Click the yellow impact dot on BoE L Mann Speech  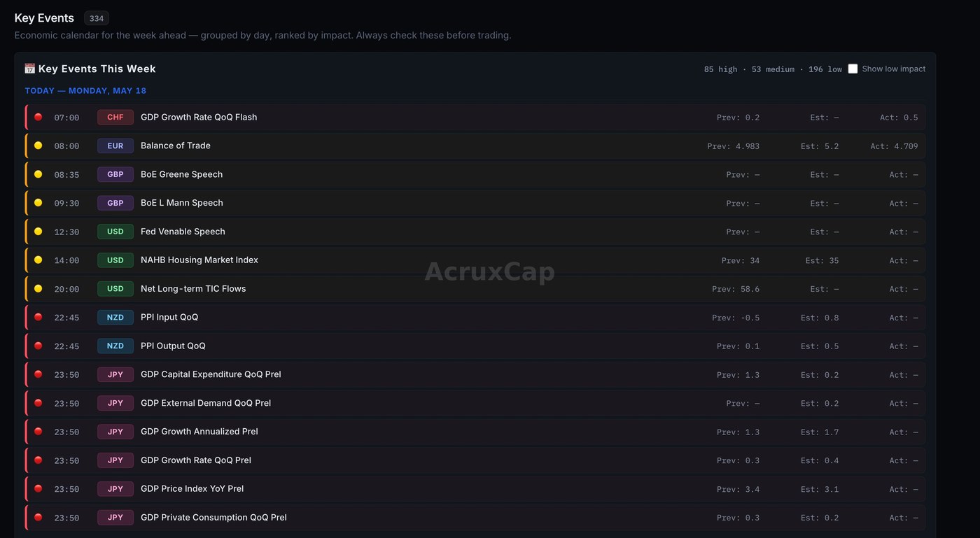click(38, 203)
